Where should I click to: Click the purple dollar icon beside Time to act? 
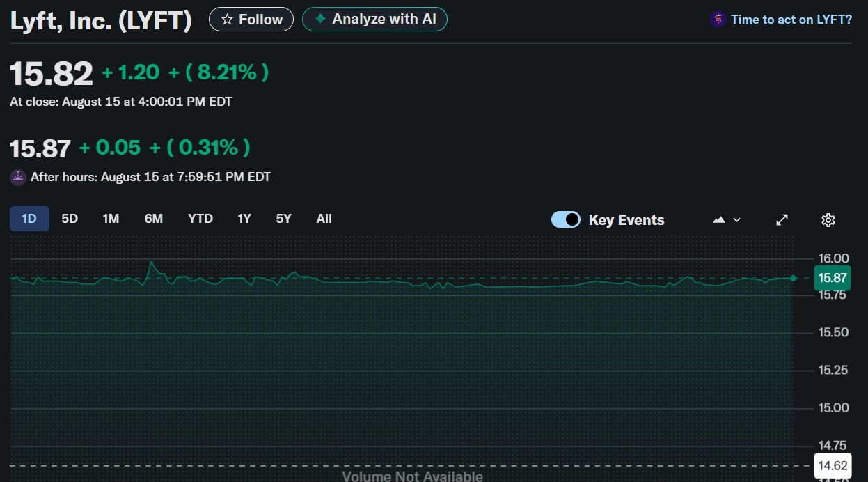[x=718, y=20]
